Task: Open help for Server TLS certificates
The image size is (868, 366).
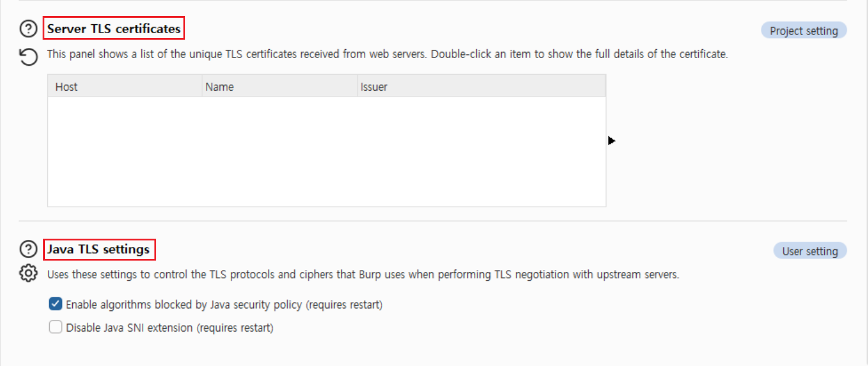Action: tap(28, 28)
